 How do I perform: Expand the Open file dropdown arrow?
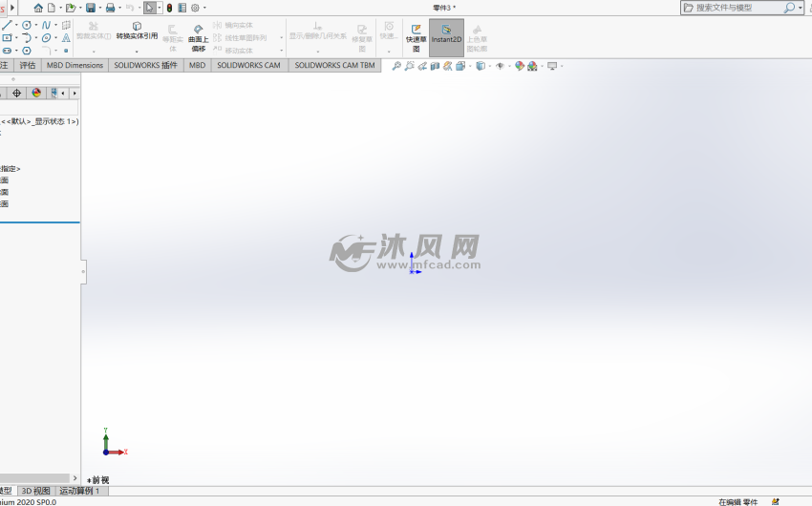(x=80, y=8)
